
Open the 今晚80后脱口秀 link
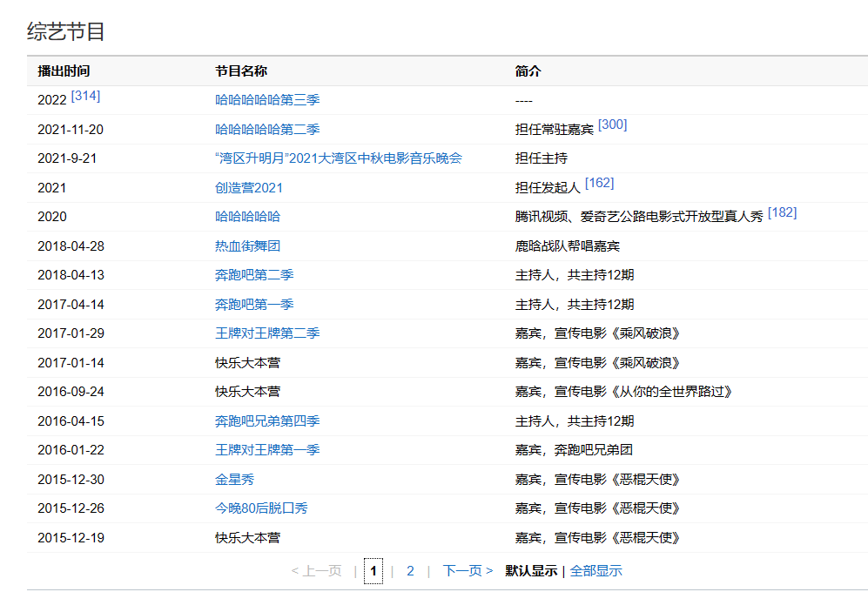tap(261, 508)
